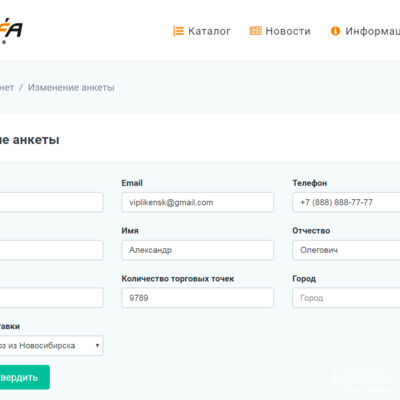Screen dimensions: 400x400
Task: Click the green Подтвердить button
Action: 25,377
